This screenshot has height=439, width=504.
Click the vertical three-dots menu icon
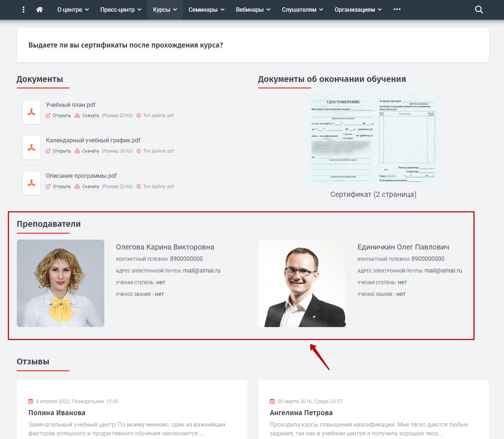[23, 10]
